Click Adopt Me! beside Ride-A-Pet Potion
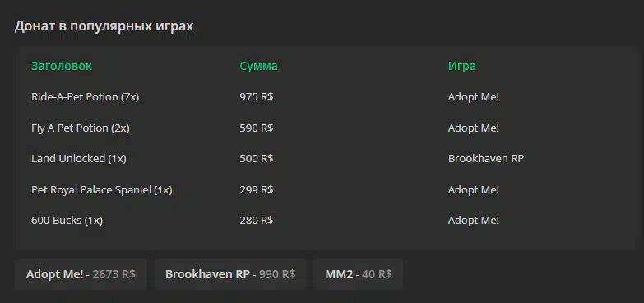This screenshot has height=303, width=644. [x=474, y=97]
